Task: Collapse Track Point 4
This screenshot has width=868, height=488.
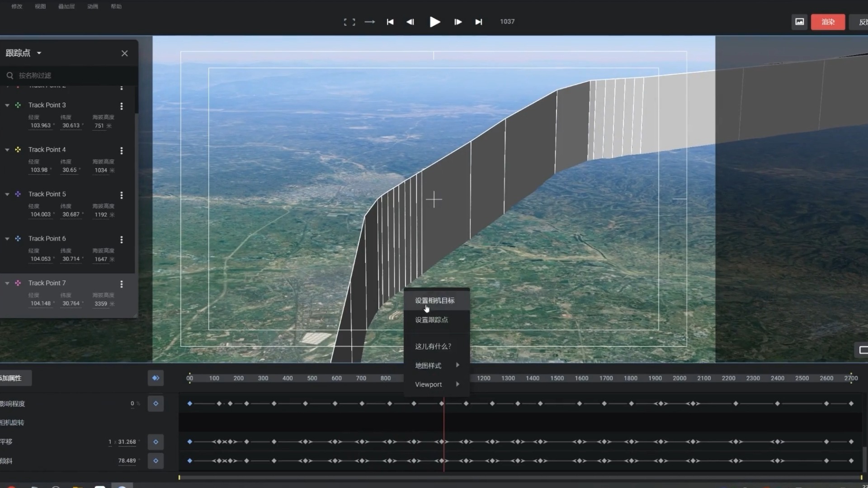Action: [7, 150]
